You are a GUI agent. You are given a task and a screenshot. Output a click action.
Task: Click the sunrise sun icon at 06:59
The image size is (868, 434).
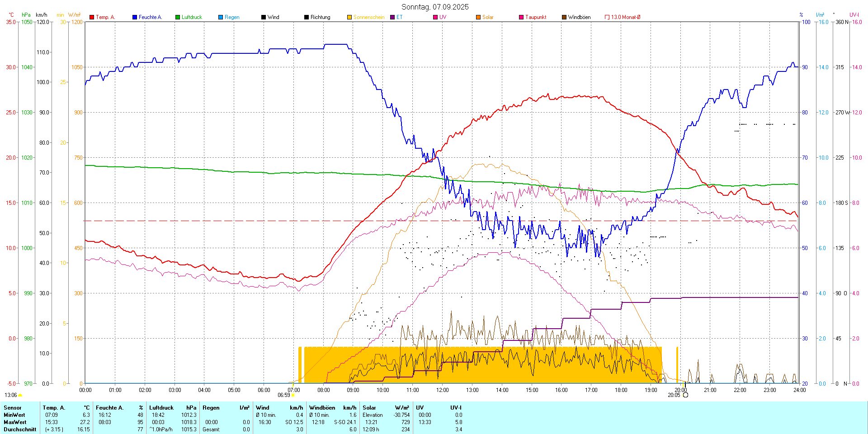click(x=293, y=395)
